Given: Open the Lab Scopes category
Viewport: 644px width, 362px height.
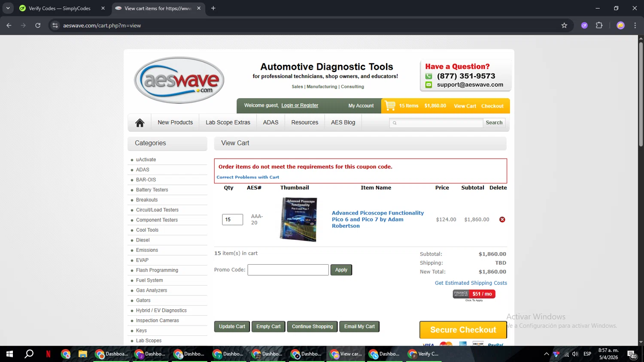Looking at the screenshot, I should (149, 341).
